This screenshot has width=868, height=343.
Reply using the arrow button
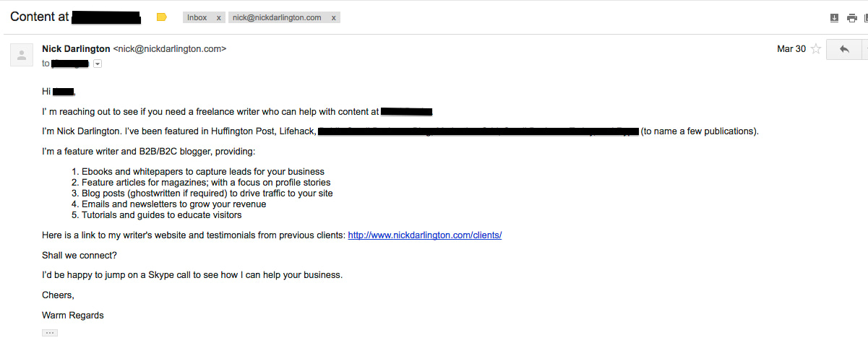click(x=844, y=49)
